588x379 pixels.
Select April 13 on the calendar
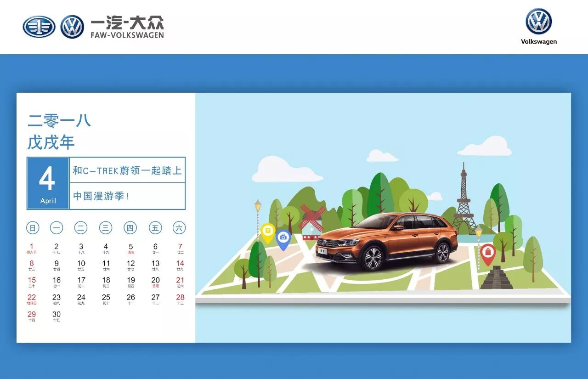point(156,265)
